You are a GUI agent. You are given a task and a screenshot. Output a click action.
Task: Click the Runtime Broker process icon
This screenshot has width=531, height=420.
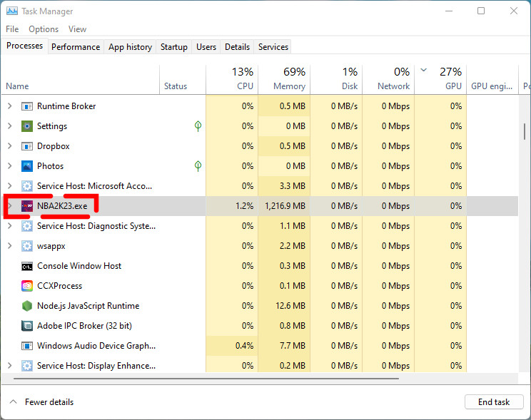(x=27, y=106)
